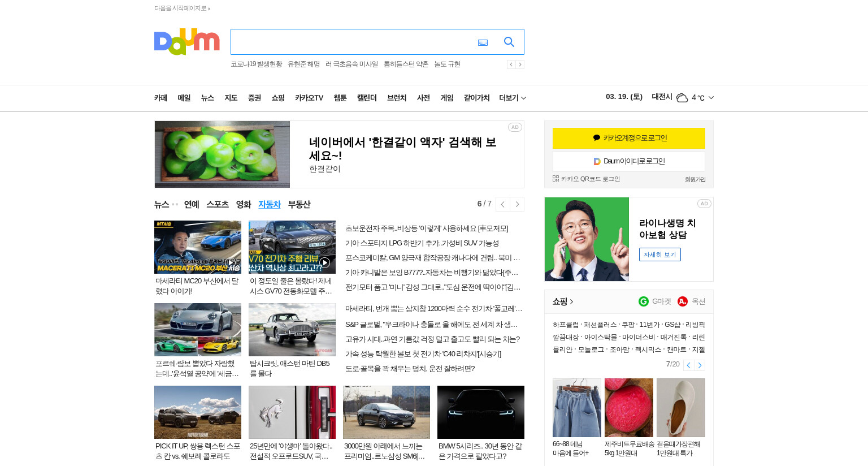Click trending keyword 놀토 규현

(447, 64)
